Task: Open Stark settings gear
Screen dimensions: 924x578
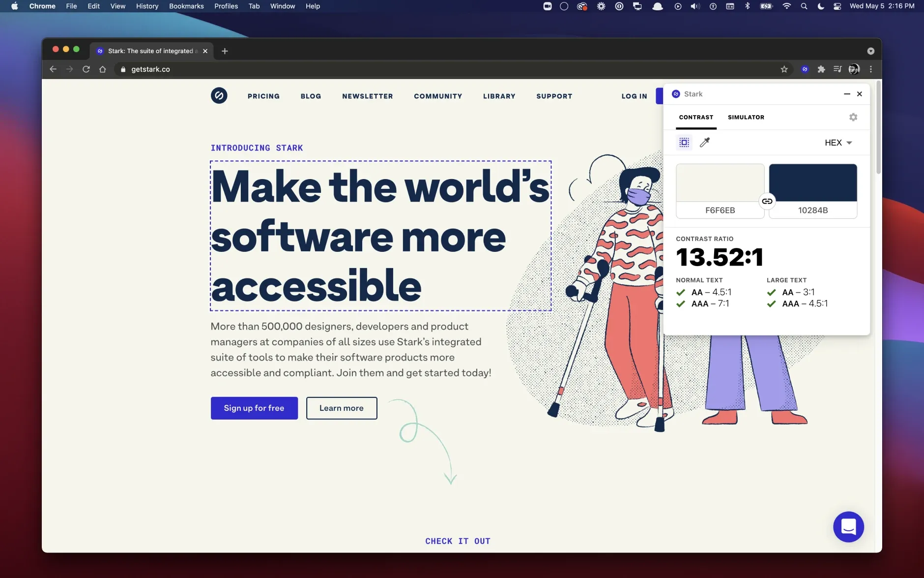Action: pyautogui.click(x=853, y=117)
